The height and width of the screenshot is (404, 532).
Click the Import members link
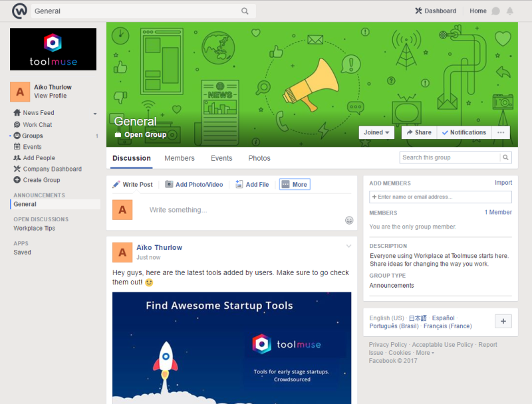coord(503,183)
